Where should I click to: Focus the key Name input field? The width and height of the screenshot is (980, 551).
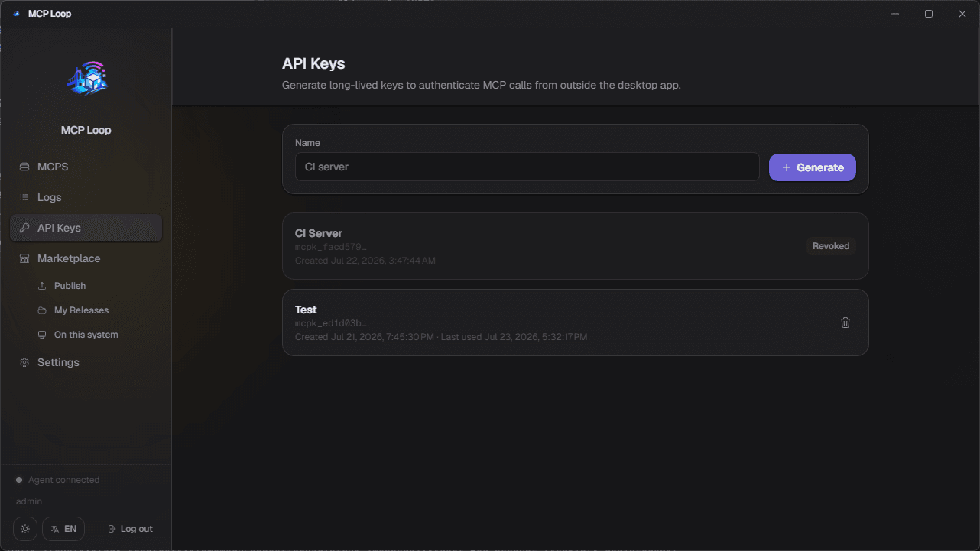(527, 167)
